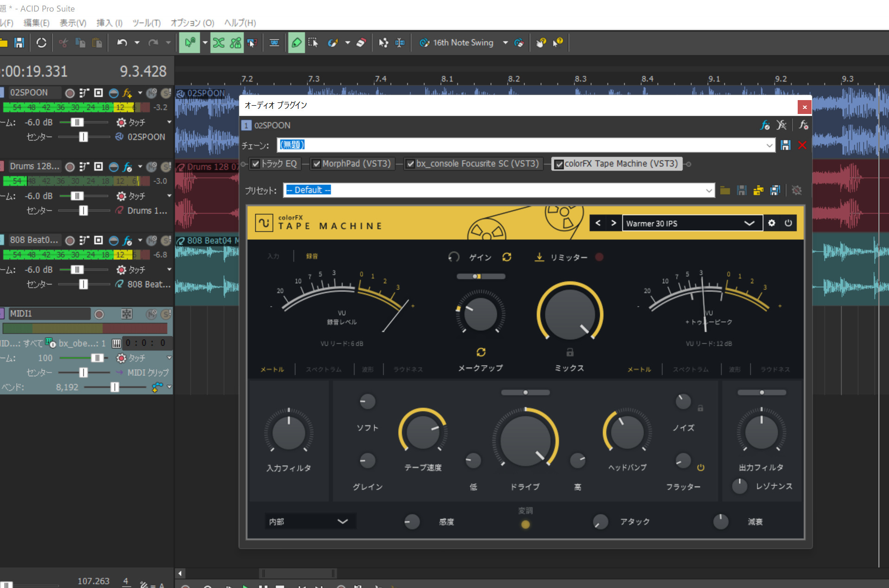
Task: Click the makeup gain auto sync icon
Action: 481,353
